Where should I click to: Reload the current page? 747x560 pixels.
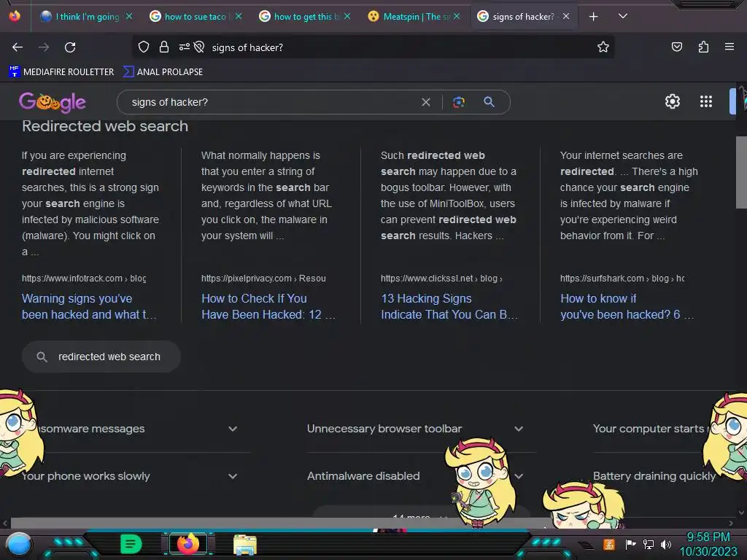70,47
